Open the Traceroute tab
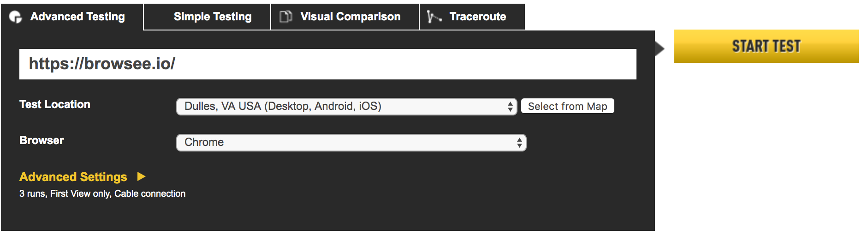The width and height of the screenshot is (868, 242). (472, 17)
